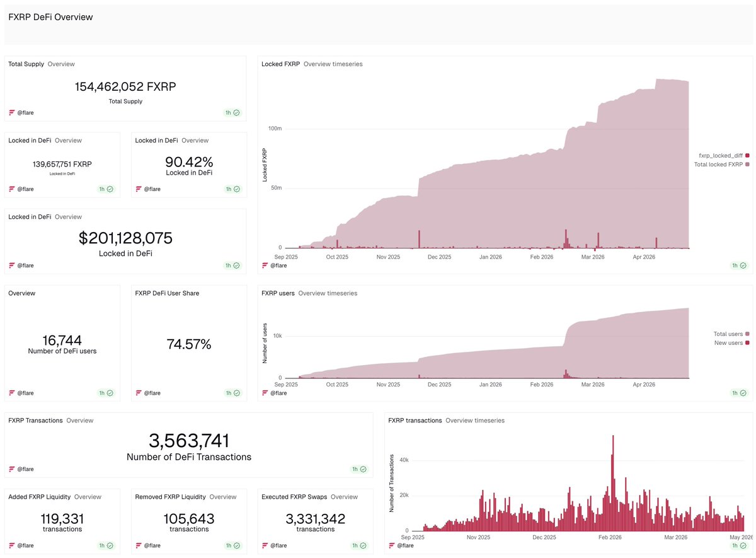Toggle Total locked FXRP legend swatch
Screen dimensions: 756x558
(747, 164)
